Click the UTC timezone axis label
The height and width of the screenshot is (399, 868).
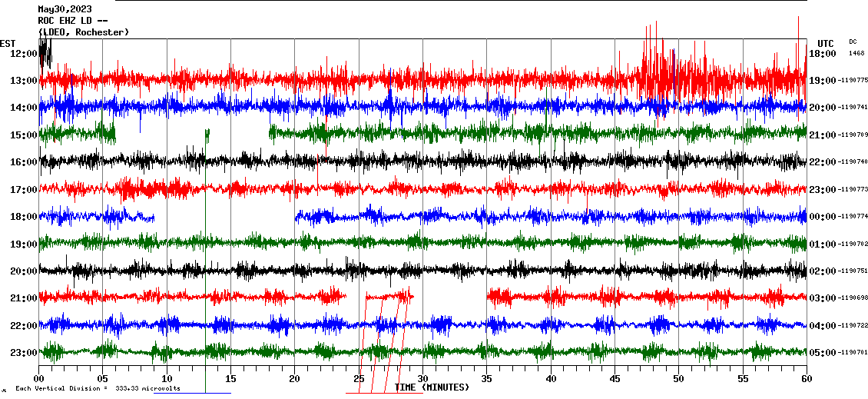click(x=825, y=43)
